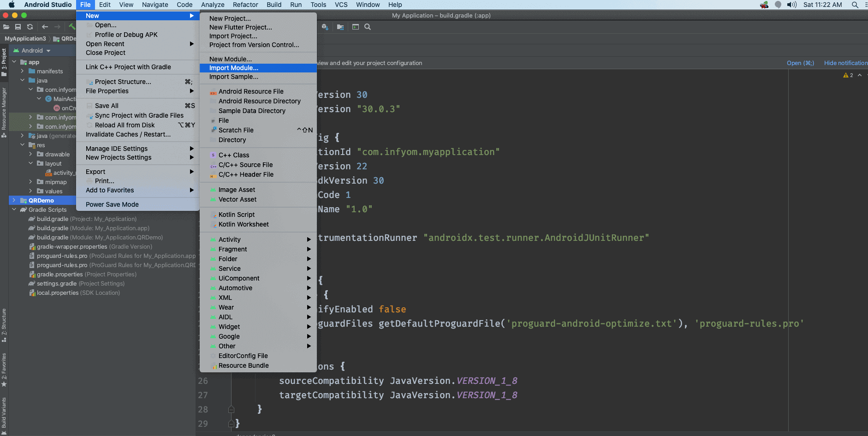Click the back navigation arrow icon
Image resolution: width=868 pixels, height=436 pixels.
45,26
